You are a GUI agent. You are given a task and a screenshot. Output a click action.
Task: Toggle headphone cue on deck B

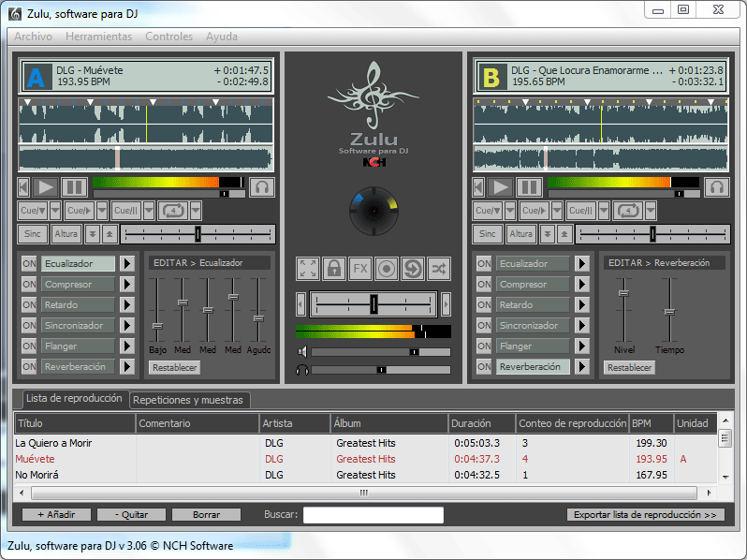pyautogui.click(x=717, y=187)
